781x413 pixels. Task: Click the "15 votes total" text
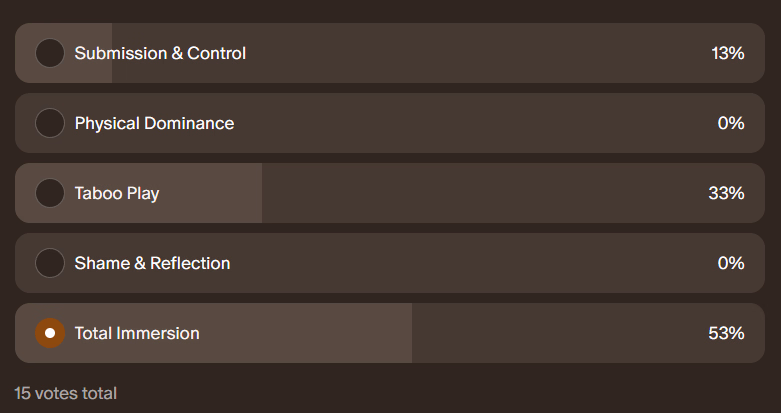point(66,393)
